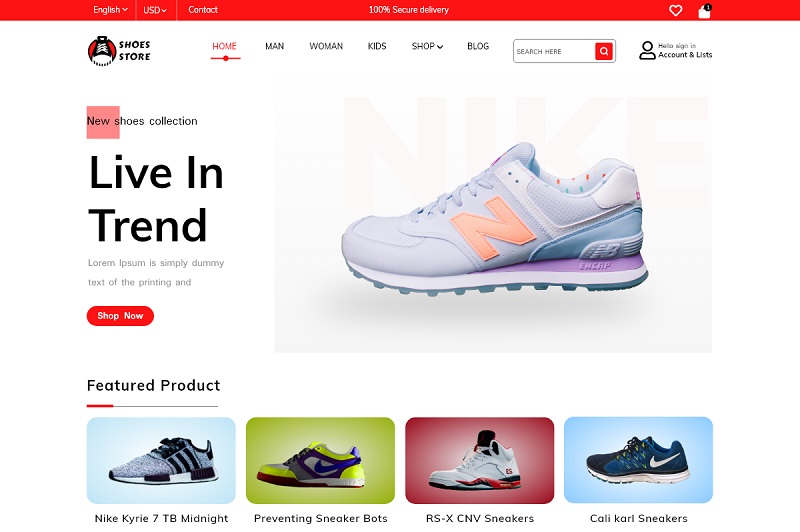Expand the SHOP menu dropdown
This screenshot has height=532, width=800.
pyautogui.click(x=427, y=46)
